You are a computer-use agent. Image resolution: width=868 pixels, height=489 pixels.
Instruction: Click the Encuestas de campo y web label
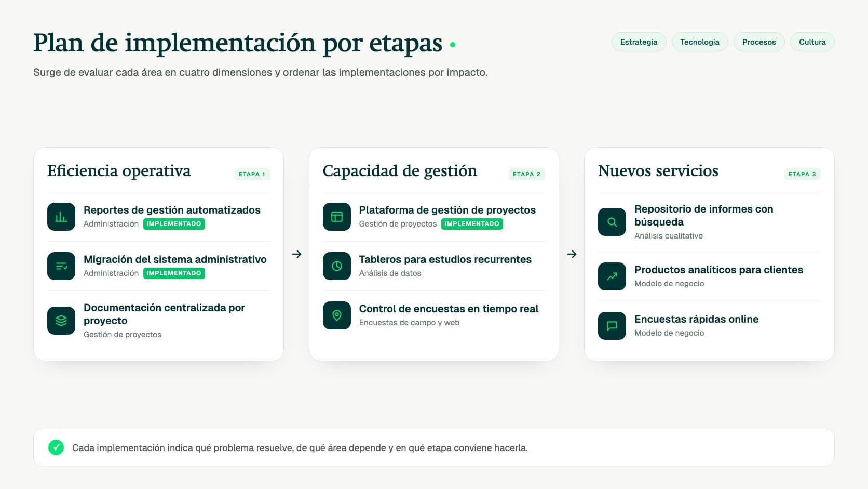409,323
